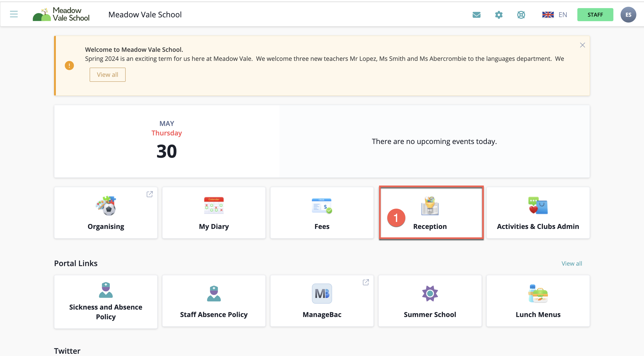Open Activities & Clubs Admin tile
Image resolution: width=644 pixels, height=356 pixels.
pos(538,213)
